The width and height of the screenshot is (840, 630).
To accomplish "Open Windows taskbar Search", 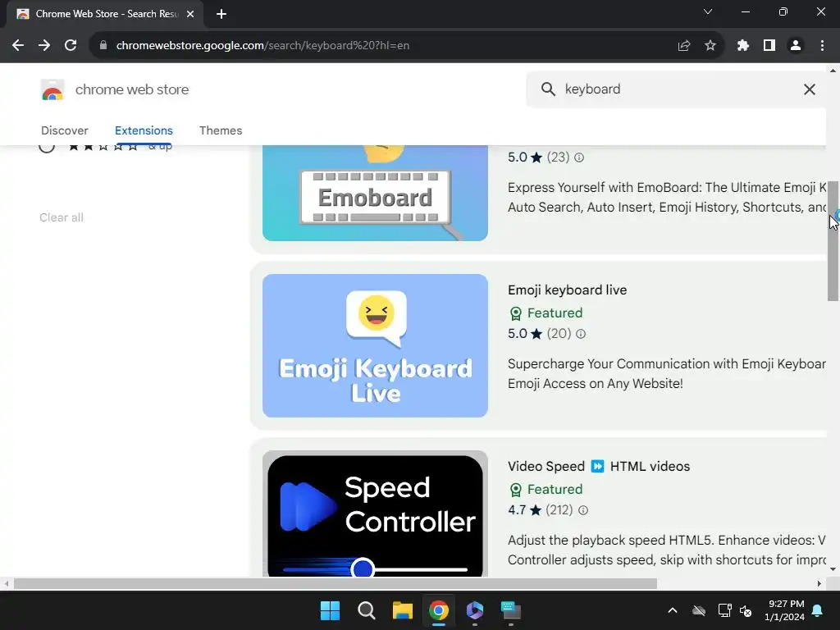I will point(367,610).
